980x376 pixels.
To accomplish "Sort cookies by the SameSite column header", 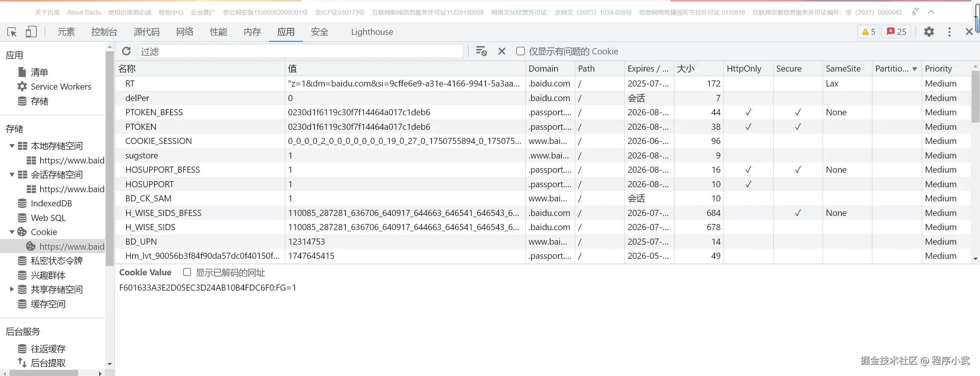I will [847, 69].
